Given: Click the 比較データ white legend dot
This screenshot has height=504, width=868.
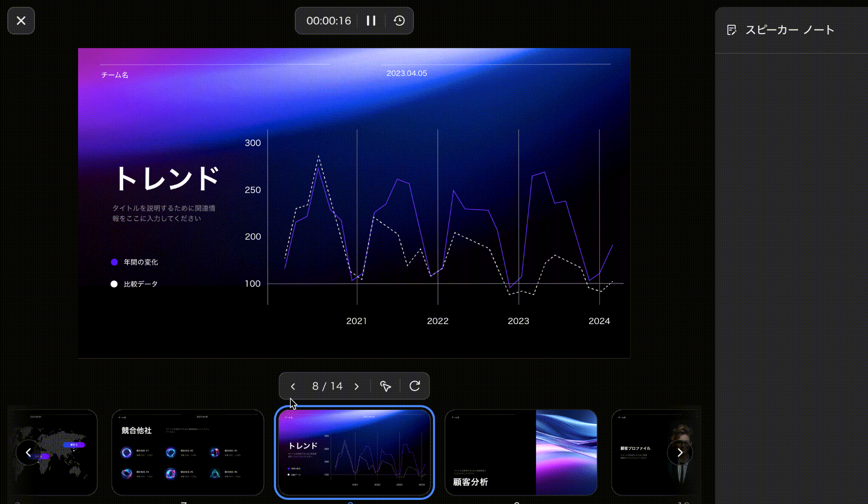Looking at the screenshot, I should click(x=114, y=284).
